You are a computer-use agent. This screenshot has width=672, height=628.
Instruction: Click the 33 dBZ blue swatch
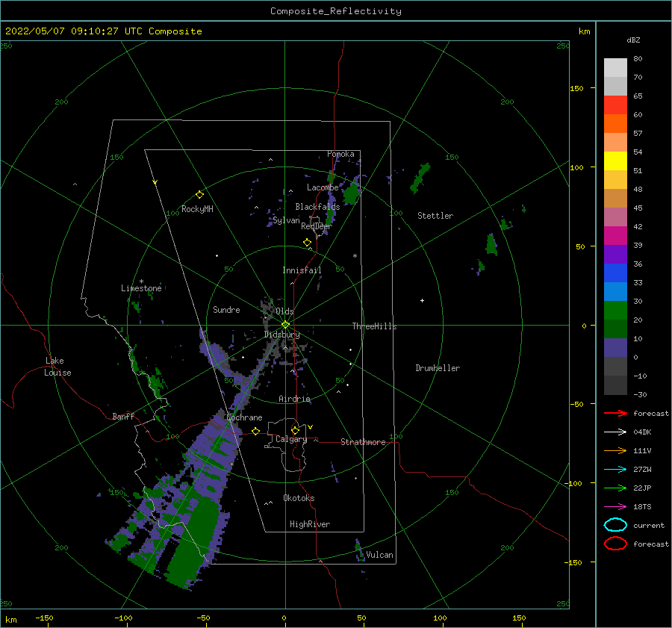615,291
